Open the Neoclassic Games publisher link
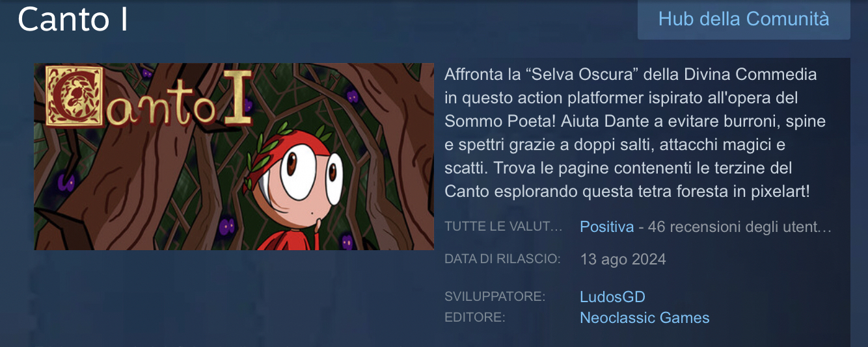 (x=644, y=318)
